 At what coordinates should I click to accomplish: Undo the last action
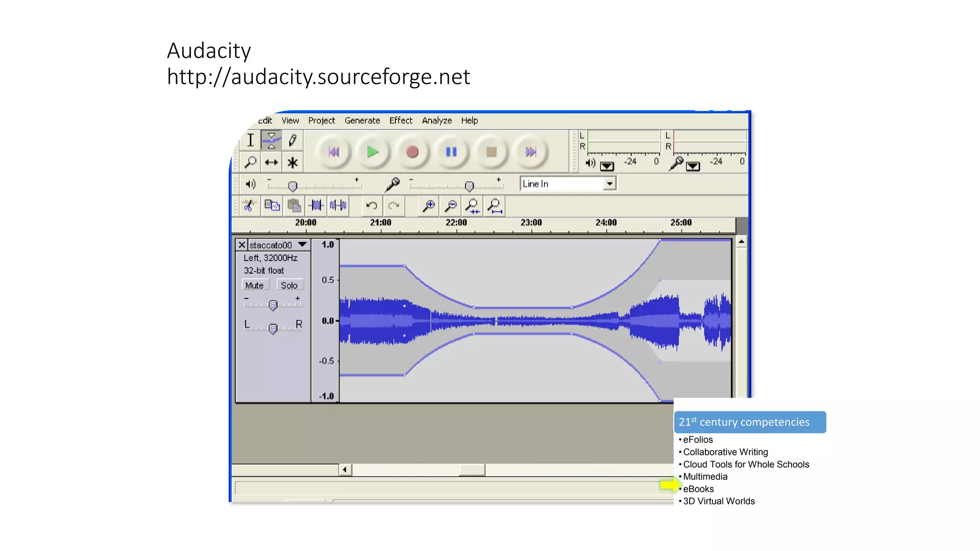pyautogui.click(x=371, y=206)
